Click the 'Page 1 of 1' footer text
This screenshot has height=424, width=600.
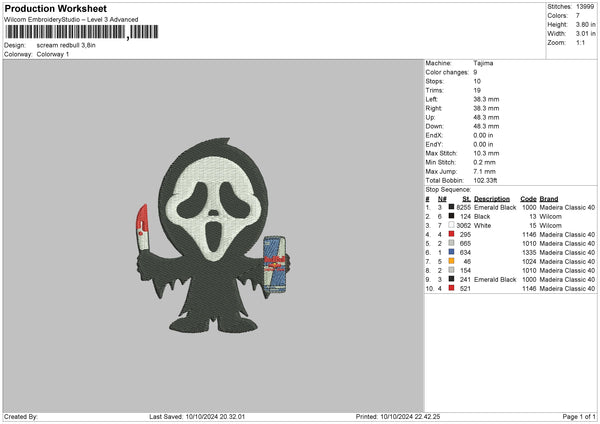(579, 416)
